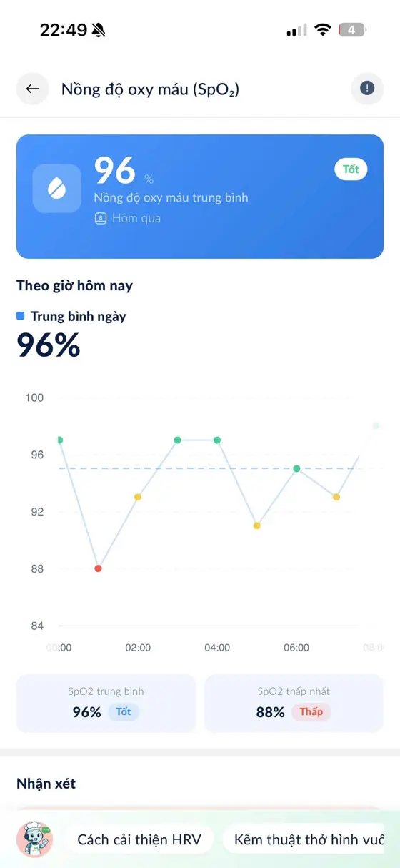Select the yellow data point near 05:00
This screenshot has width=400, height=868.
pos(257,526)
